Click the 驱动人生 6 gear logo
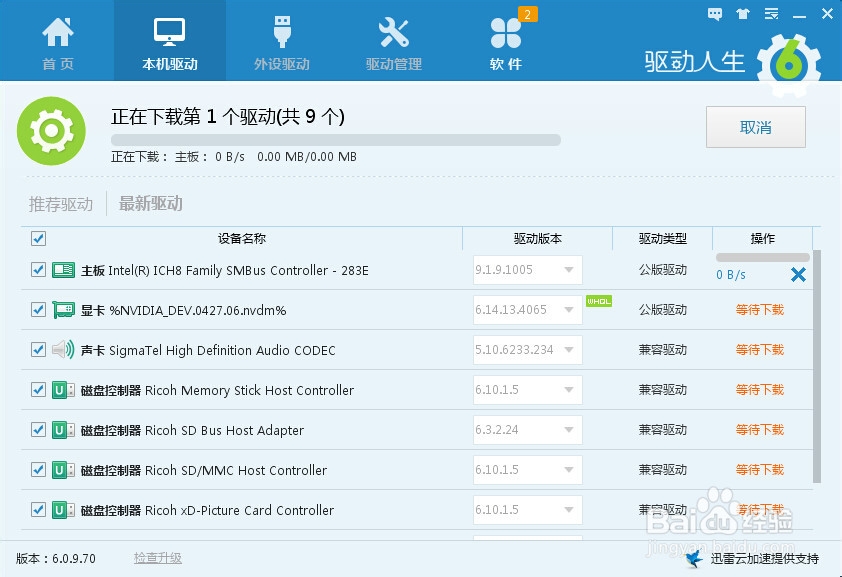842x577 pixels. tap(789, 65)
